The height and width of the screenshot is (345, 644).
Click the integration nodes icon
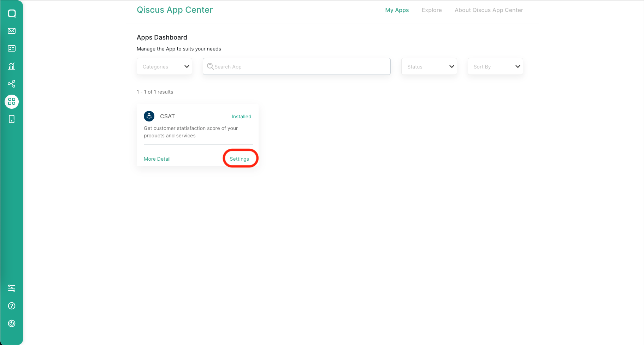(12, 84)
